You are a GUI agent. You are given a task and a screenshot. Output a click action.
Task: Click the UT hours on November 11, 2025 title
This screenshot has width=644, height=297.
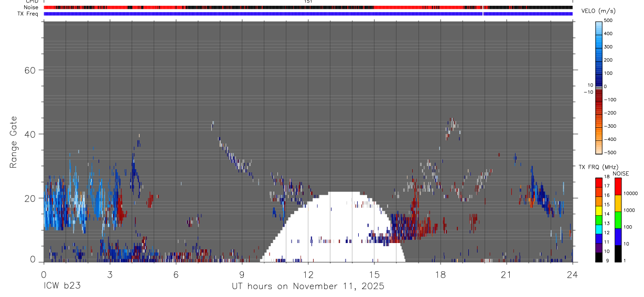(x=308, y=286)
